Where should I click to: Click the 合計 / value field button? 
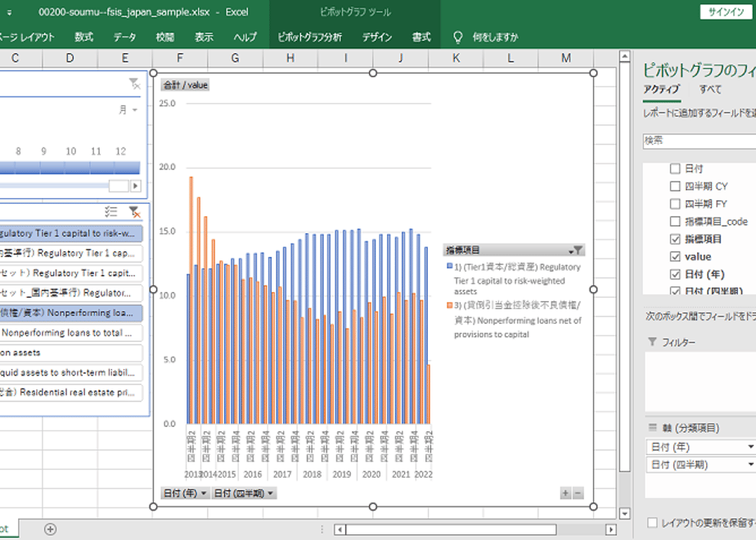tap(185, 85)
